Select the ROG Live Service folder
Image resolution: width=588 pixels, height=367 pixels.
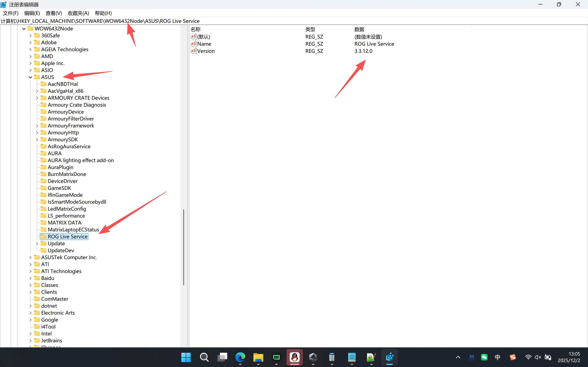[67, 237]
